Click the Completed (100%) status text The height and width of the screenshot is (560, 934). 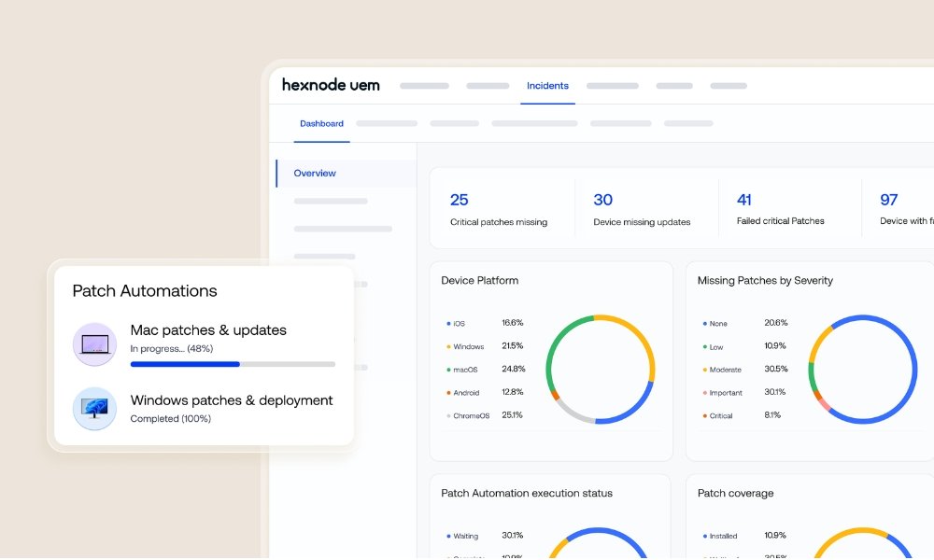pos(171,419)
